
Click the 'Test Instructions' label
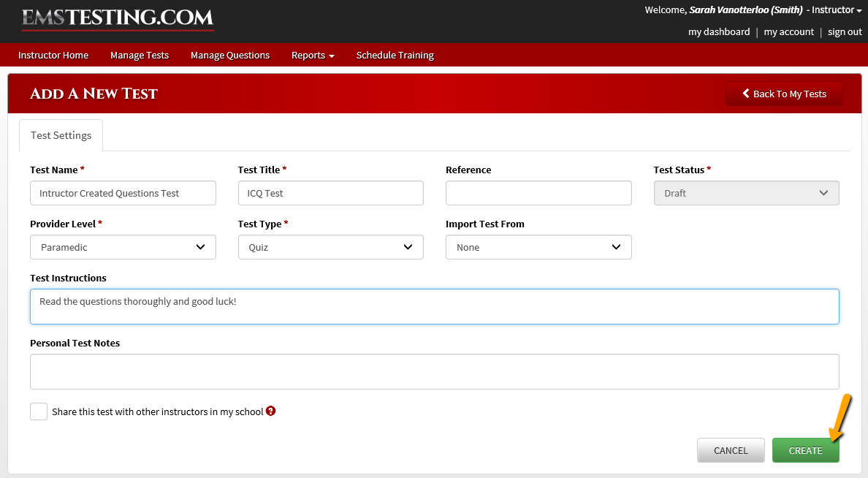[68, 278]
